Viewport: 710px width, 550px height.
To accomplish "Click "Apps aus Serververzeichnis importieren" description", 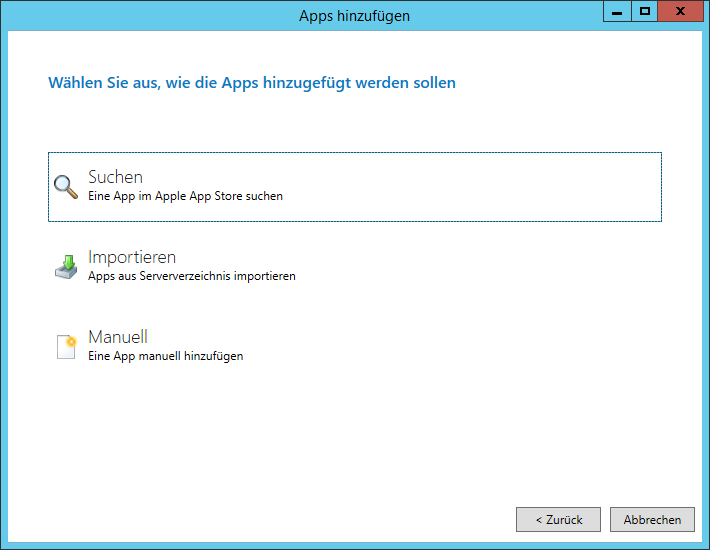I will coord(191,276).
